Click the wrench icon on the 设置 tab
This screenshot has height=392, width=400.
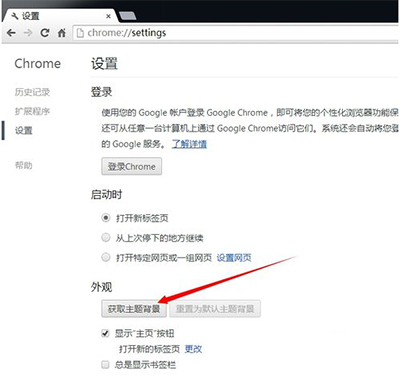click(x=15, y=16)
